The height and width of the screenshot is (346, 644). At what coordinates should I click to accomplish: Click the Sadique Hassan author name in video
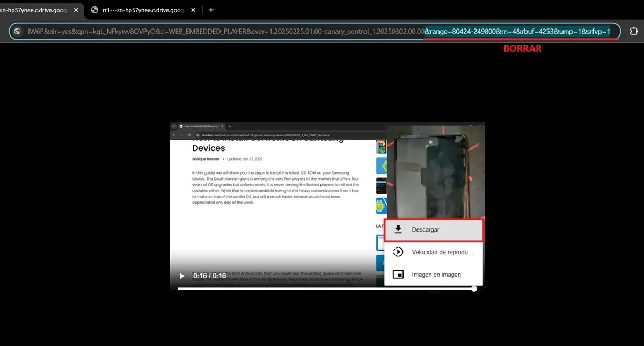coord(207,159)
